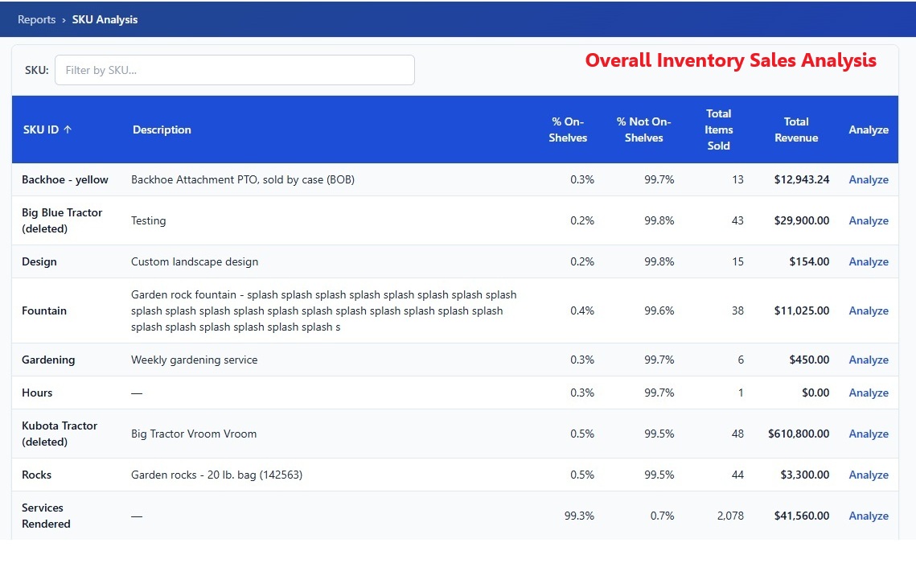Click the Garden rock fountain description
Screen dimensions: 916x588
tap(323, 310)
